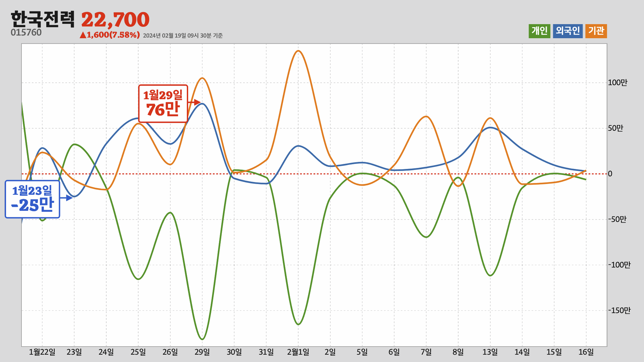This screenshot has width=644, height=362.
Task: Click the stock code 015760
Action: (x=26, y=33)
